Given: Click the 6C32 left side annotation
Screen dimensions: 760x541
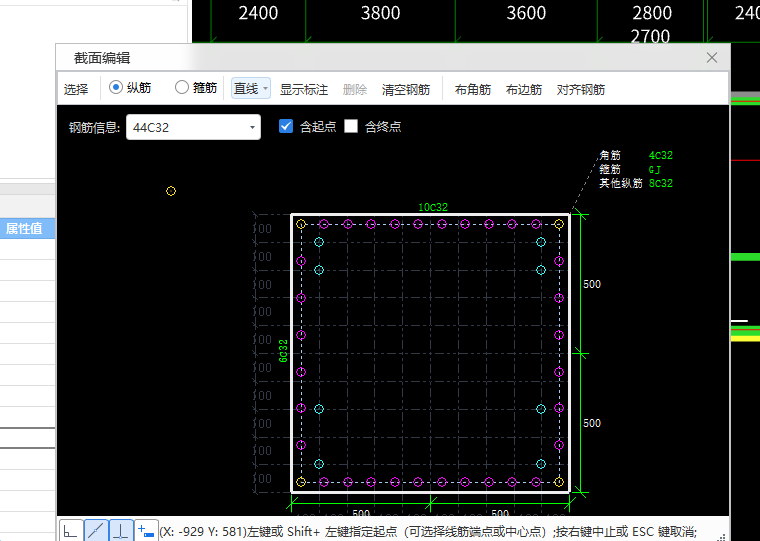Looking at the screenshot, I should 284,351.
